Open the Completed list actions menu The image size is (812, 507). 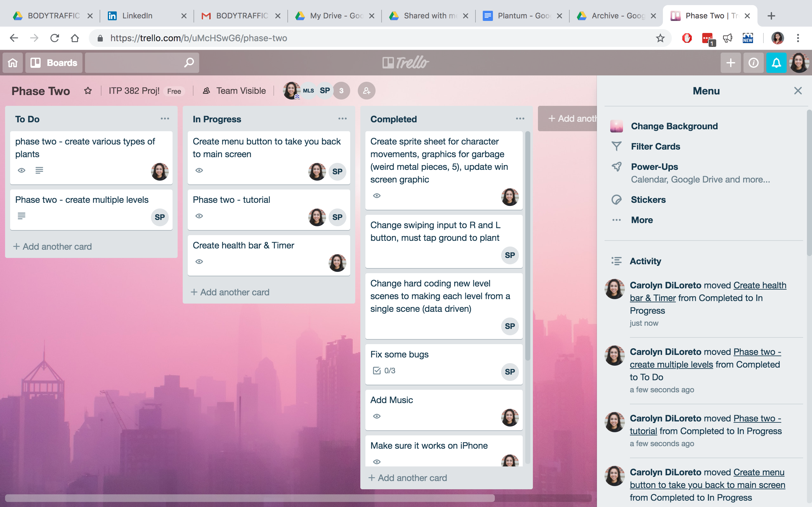point(520,119)
